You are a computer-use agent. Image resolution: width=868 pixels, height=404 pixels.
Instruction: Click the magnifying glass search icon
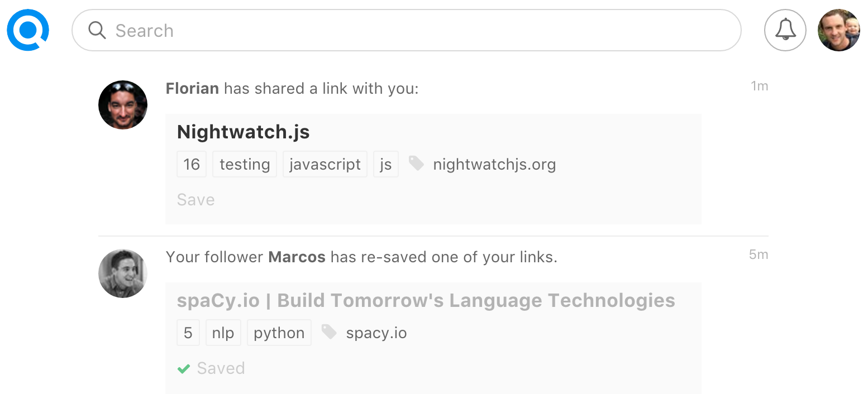(97, 30)
